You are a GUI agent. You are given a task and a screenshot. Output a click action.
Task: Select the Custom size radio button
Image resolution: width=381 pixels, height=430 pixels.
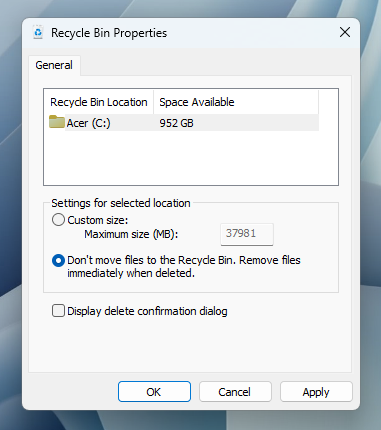point(58,220)
